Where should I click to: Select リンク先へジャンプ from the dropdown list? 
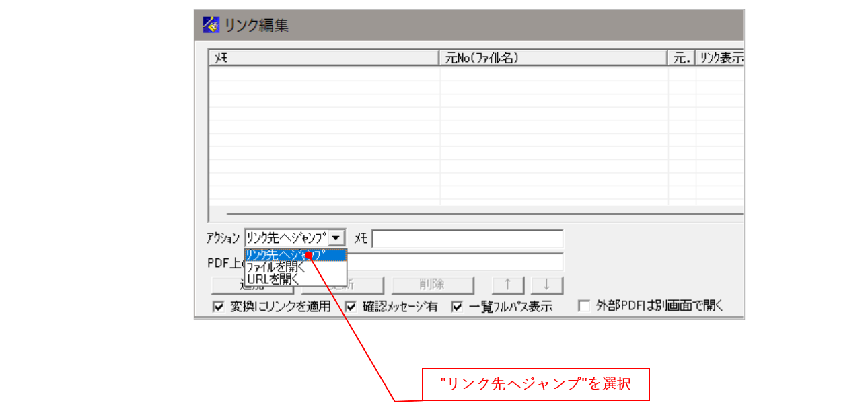[283, 254]
